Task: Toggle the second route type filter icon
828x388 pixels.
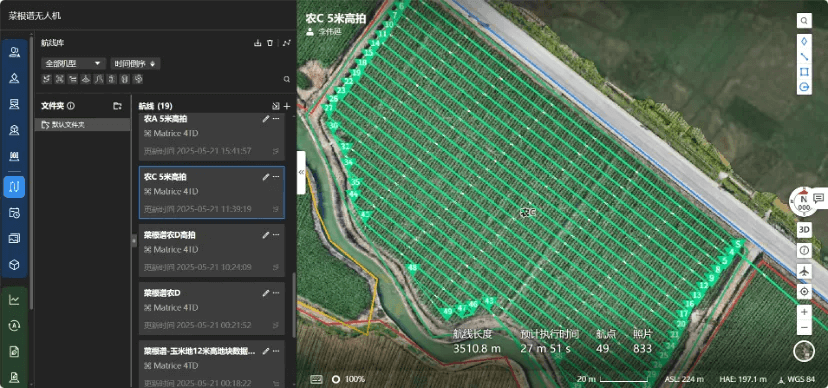Action: point(59,79)
